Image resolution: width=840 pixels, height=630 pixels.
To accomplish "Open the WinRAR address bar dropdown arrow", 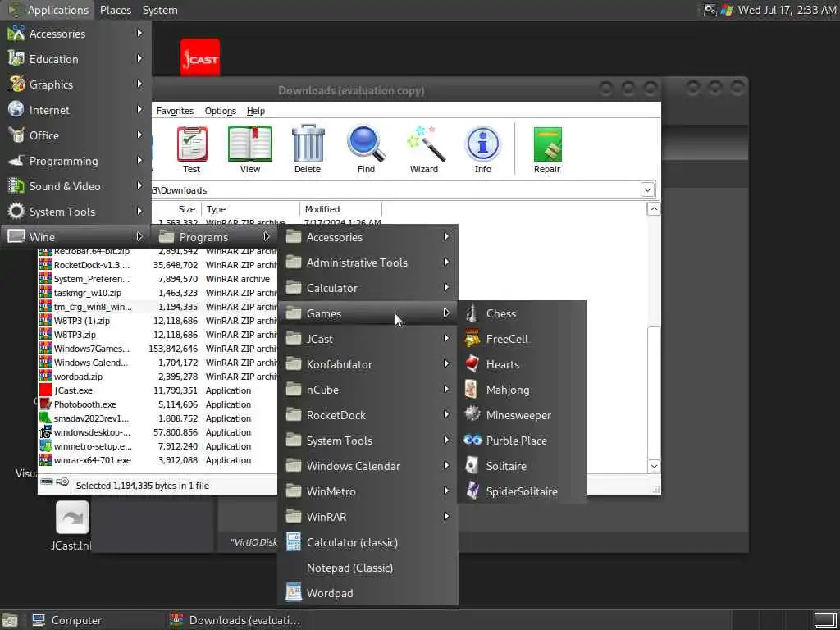I will pos(648,190).
